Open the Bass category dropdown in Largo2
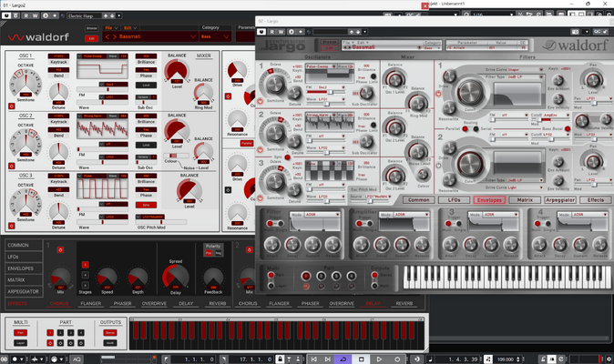The height and width of the screenshot is (364, 614). point(215,36)
